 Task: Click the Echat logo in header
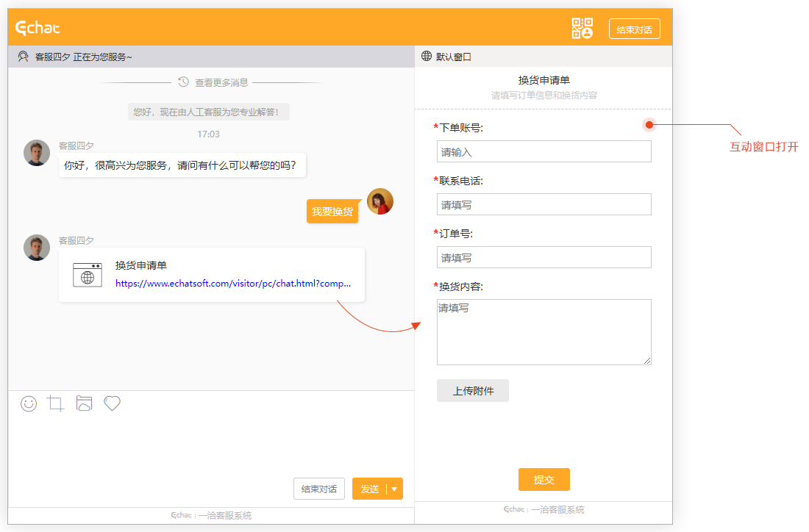tap(38, 28)
